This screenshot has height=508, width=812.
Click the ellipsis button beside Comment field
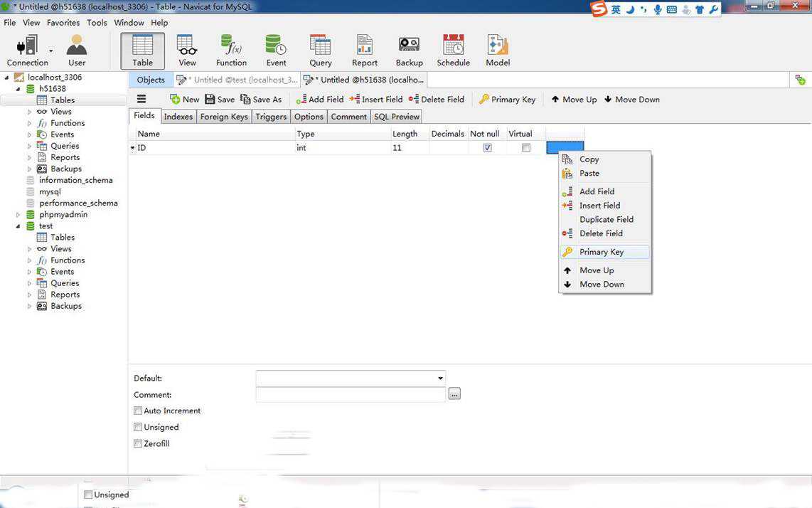click(x=454, y=394)
